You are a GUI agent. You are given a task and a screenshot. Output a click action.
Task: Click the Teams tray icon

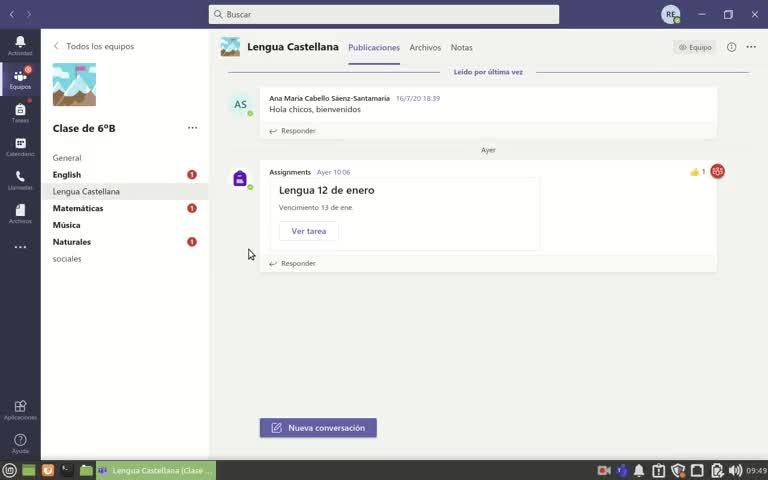tap(622, 471)
